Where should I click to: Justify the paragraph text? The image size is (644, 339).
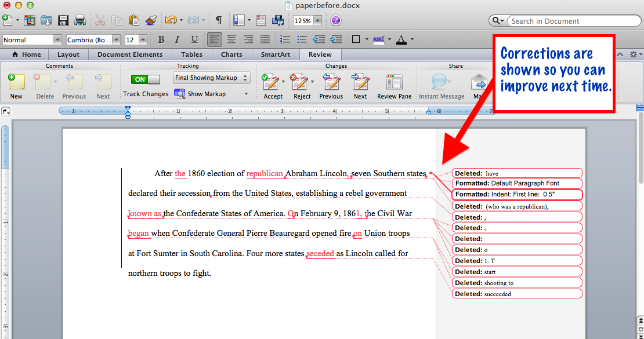[x=265, y=39]
